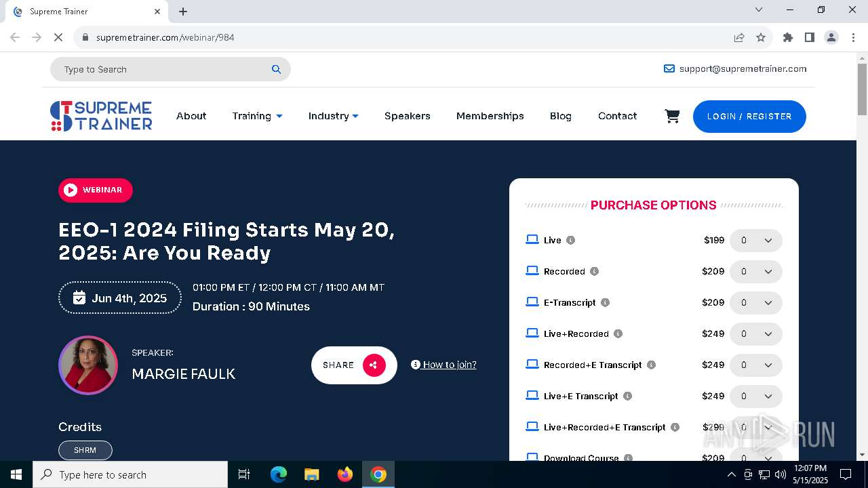Click the laptop icon beside E-Transcript

532,302
